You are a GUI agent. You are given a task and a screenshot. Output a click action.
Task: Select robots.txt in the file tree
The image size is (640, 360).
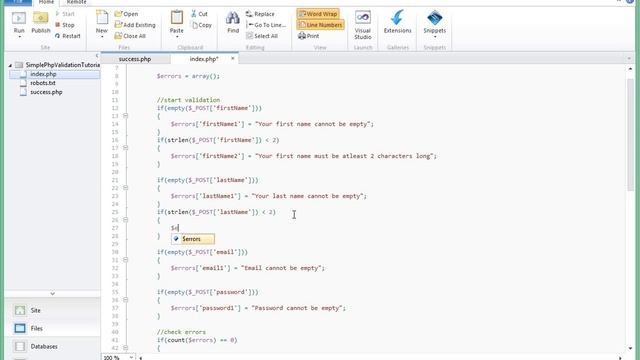[43, 83]
